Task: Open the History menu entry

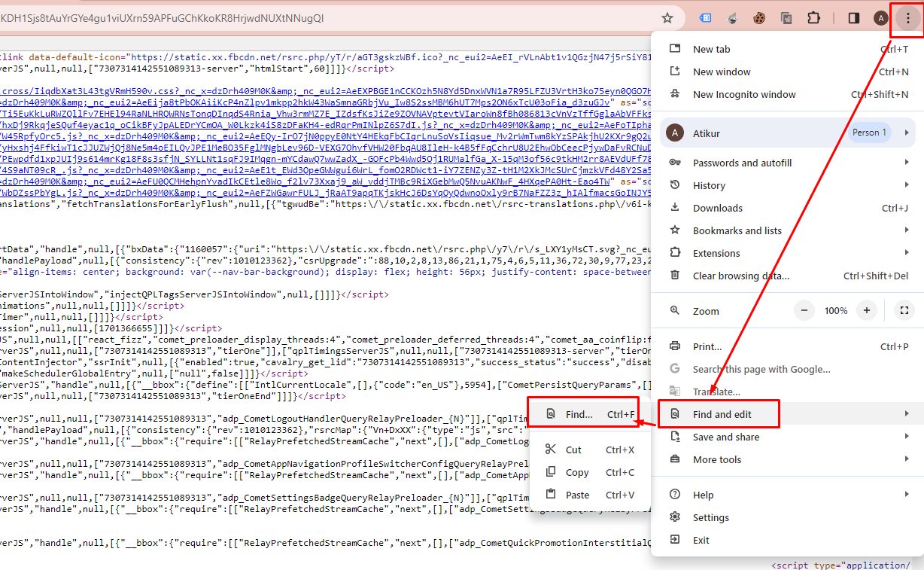Action: (x=786, y=185)
